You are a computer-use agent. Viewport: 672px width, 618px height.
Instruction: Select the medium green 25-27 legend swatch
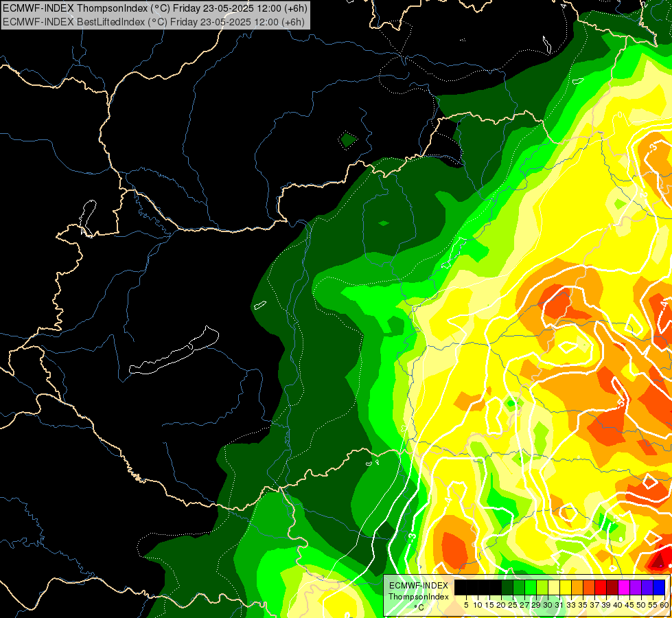tap(519, 588)
